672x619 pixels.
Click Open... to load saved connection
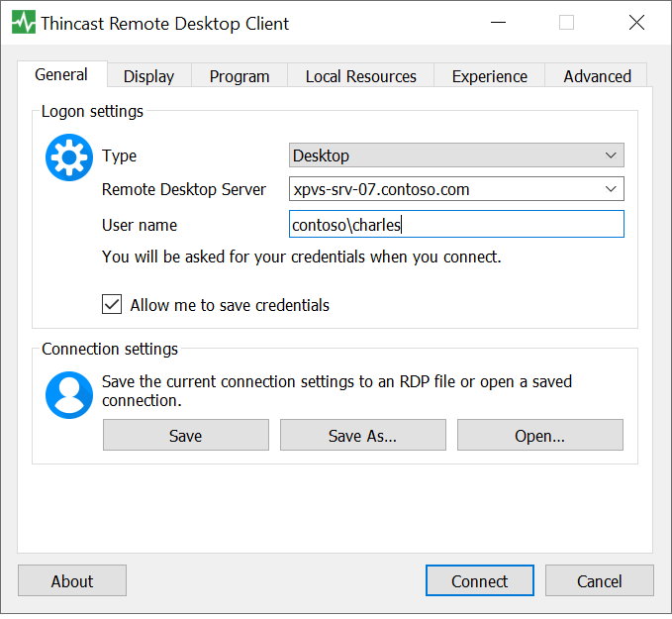coord(539,436)
